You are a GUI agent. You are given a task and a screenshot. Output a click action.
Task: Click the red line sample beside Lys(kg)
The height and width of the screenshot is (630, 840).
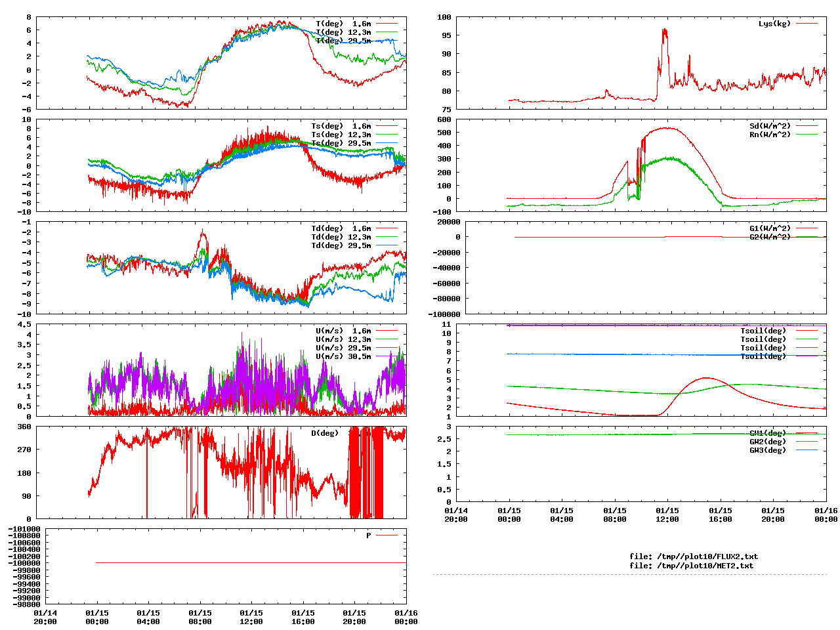coord(807,24)
